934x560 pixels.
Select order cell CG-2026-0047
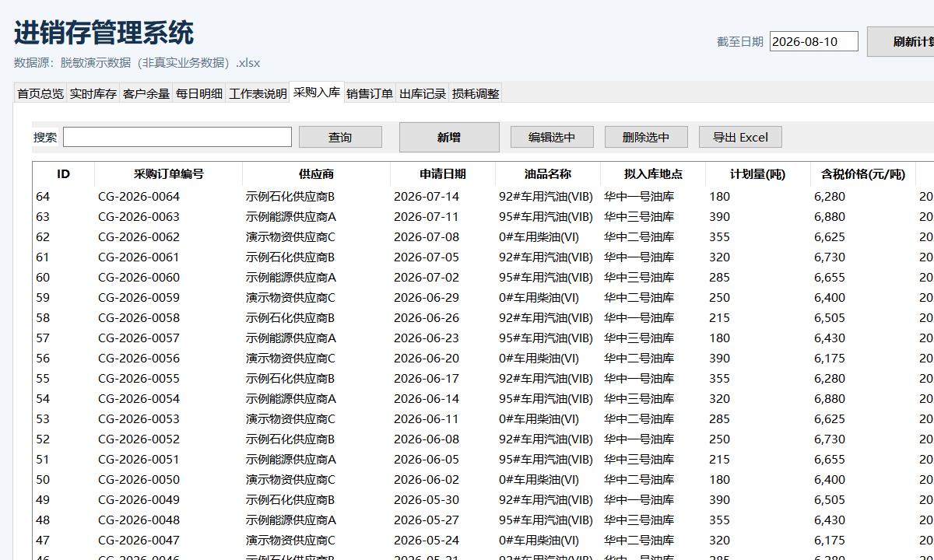click(x=139, y=540)
